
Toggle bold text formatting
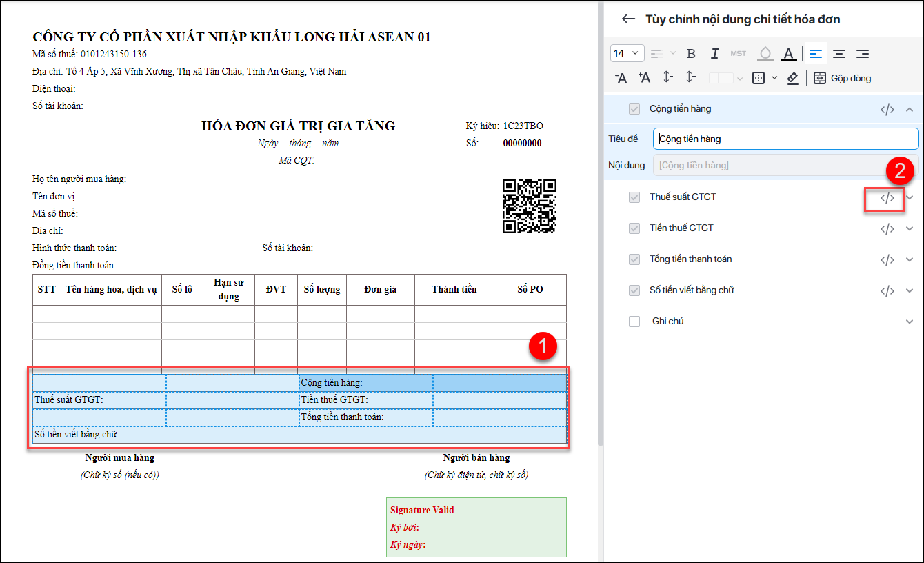(x=692, y=54)
